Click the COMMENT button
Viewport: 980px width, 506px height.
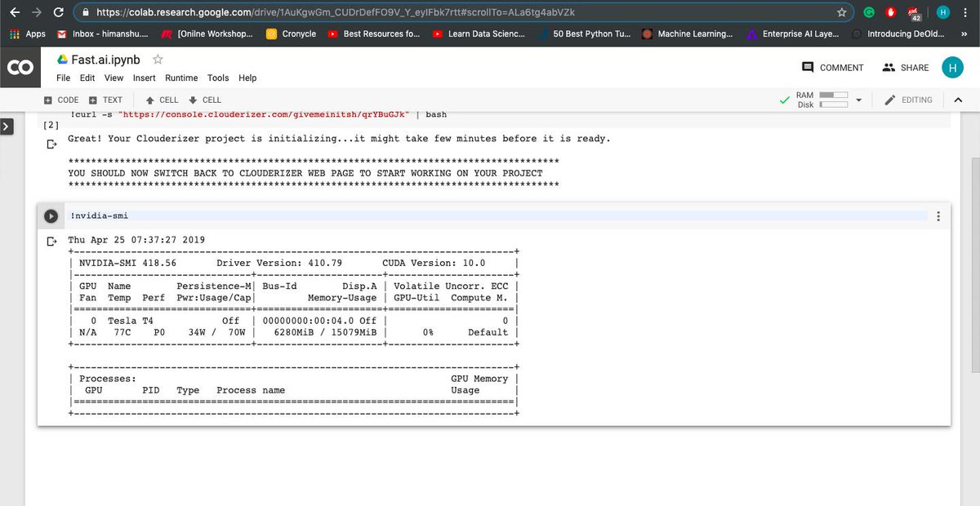[x=833, y=68]
